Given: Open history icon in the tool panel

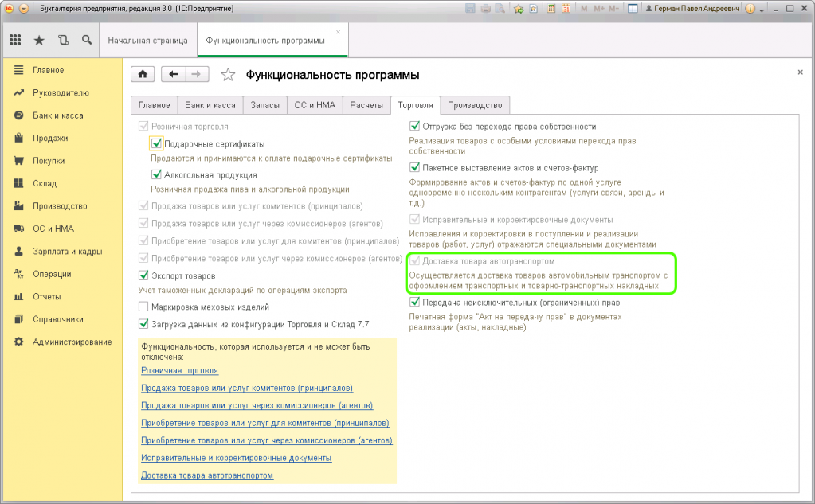Looking at the screenshot, I should coord(63,40).
